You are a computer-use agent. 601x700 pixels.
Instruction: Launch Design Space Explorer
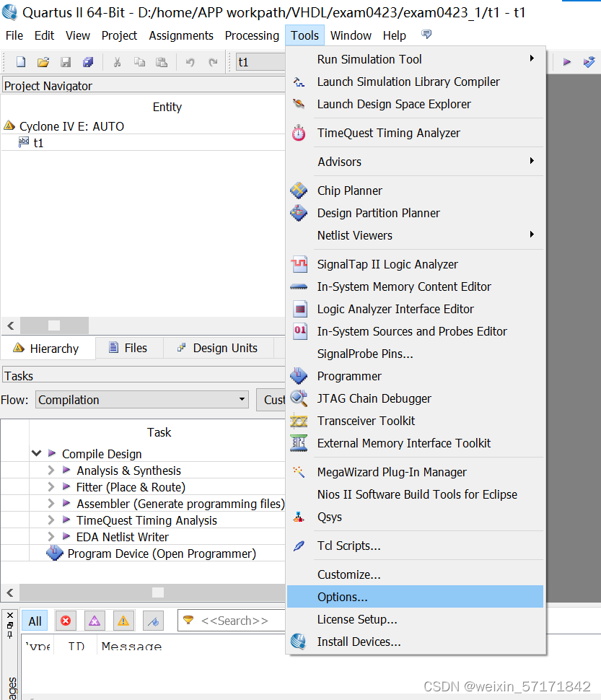[415, 104]
